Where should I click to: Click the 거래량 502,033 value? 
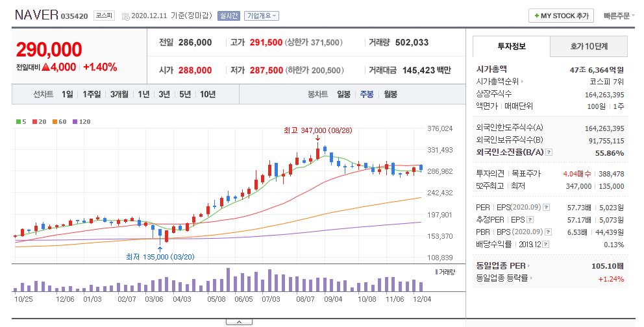pos(412,42)
